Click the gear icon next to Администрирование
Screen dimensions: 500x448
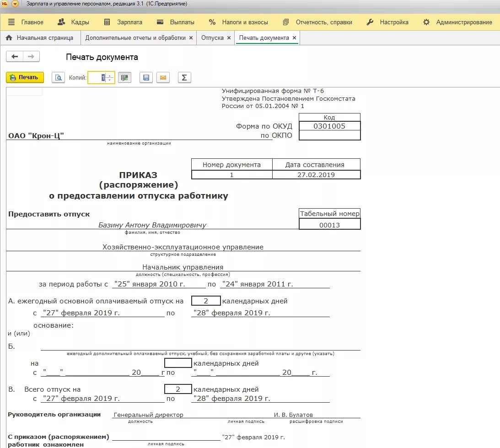[x=426, y=22]
